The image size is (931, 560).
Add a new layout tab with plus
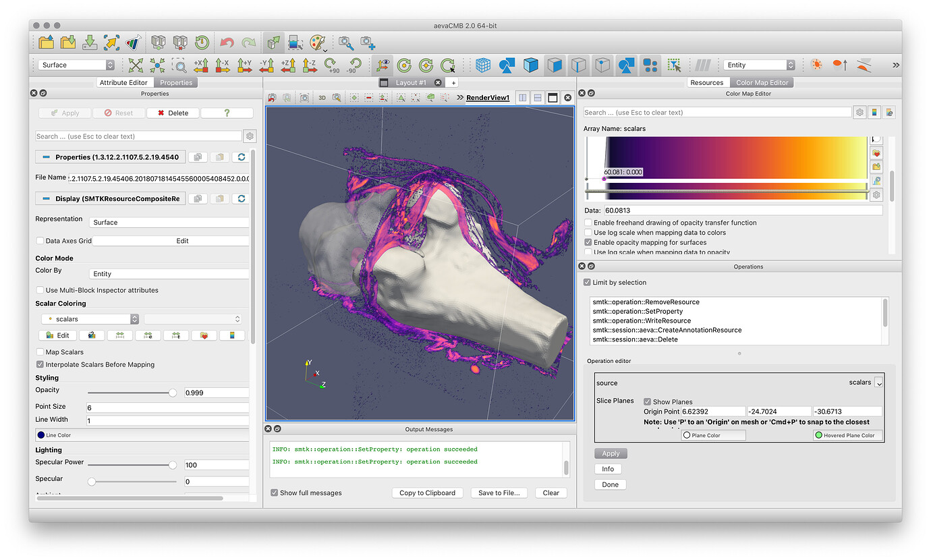tap(454, 83)
